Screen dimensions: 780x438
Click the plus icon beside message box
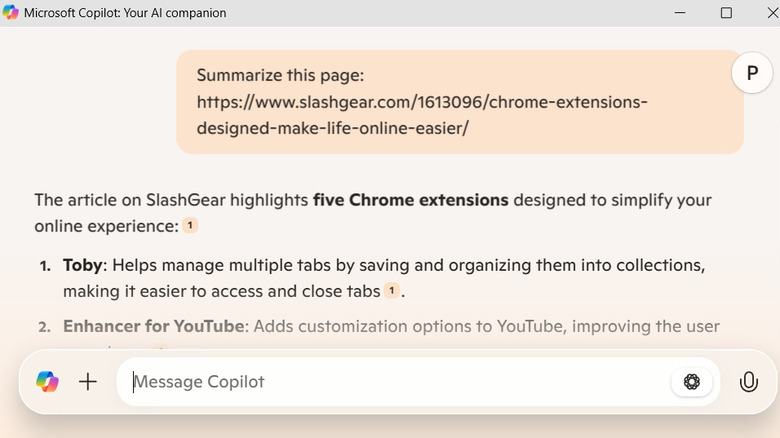tap(88, 381)
